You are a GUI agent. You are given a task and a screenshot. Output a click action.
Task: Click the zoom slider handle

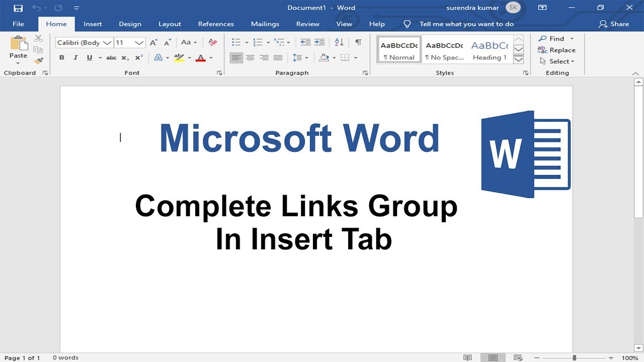pos(574,357)
